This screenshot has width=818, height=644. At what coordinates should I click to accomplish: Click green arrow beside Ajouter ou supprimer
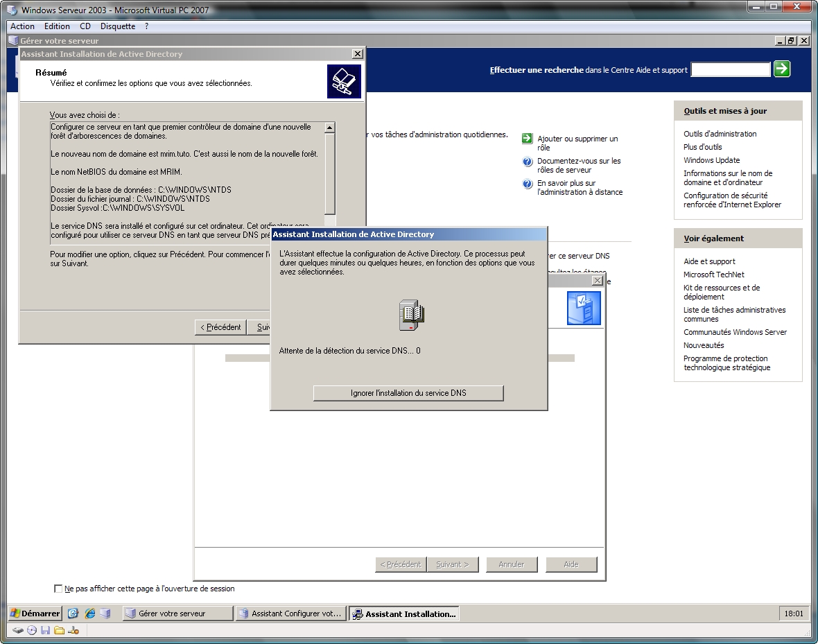[528, 139]
